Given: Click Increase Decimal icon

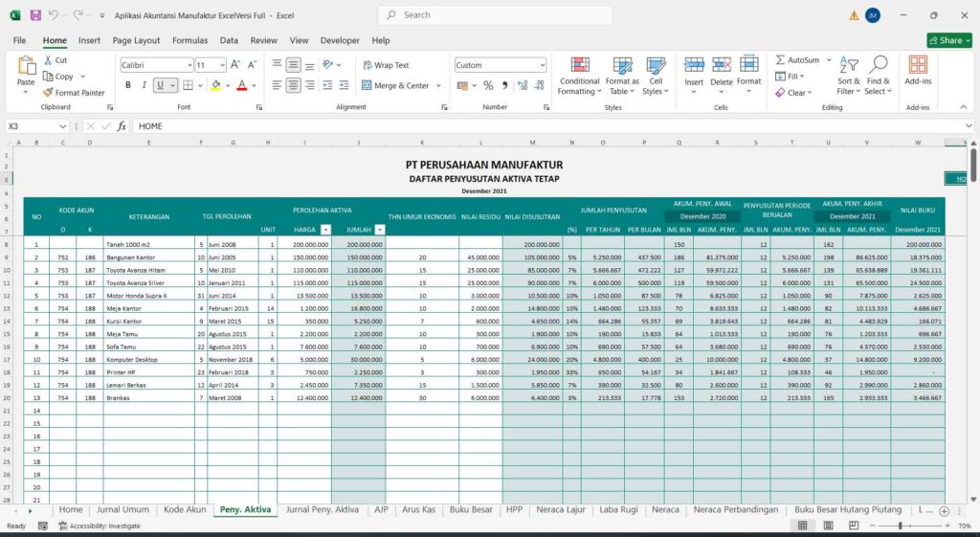Looking at the screenshot, I should pos(523,85).
